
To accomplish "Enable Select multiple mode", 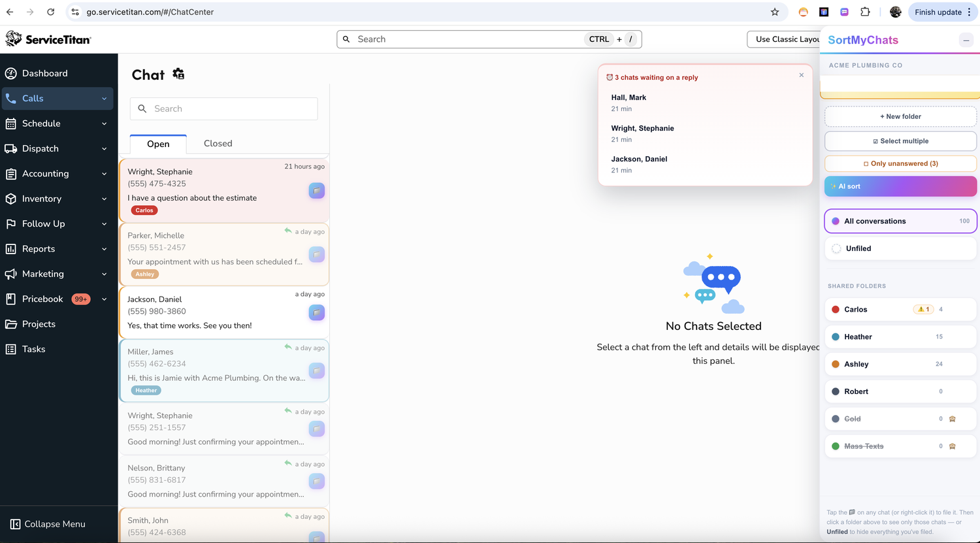I will click(x=900, y=141).
